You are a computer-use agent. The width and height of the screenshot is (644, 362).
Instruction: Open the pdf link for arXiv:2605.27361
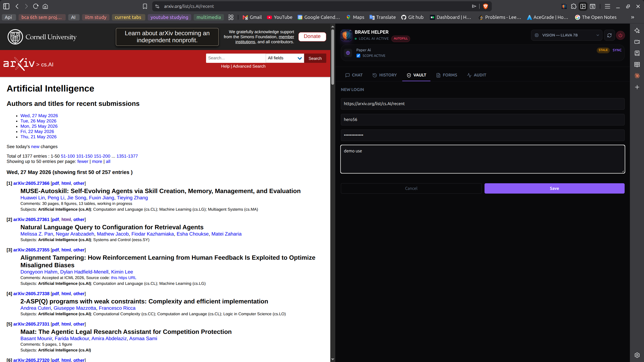(55, 219)
